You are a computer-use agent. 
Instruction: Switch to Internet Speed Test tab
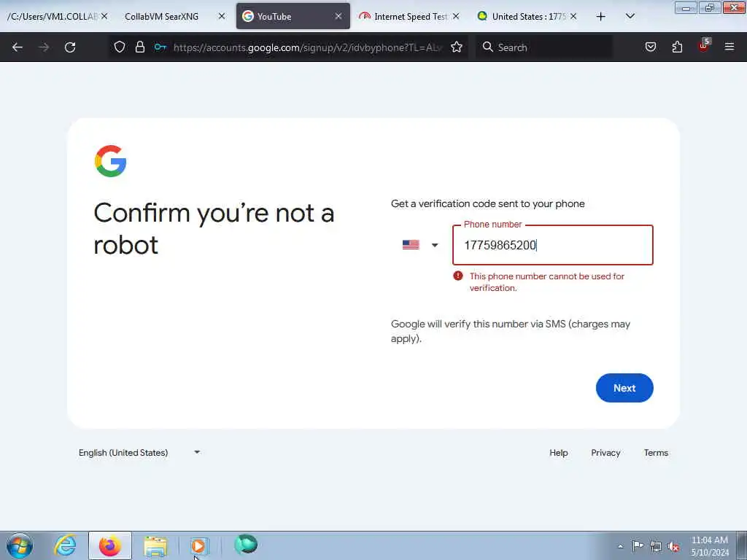410,17
